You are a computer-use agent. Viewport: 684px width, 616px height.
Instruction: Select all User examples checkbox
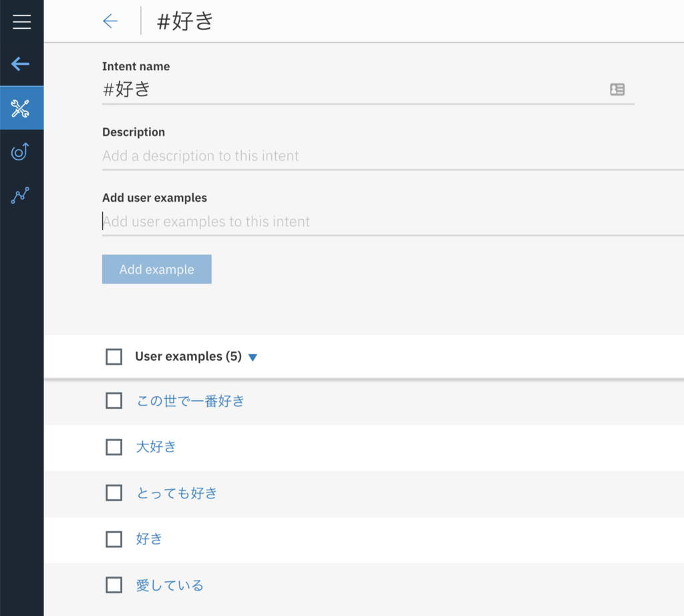tap(114, 356)
